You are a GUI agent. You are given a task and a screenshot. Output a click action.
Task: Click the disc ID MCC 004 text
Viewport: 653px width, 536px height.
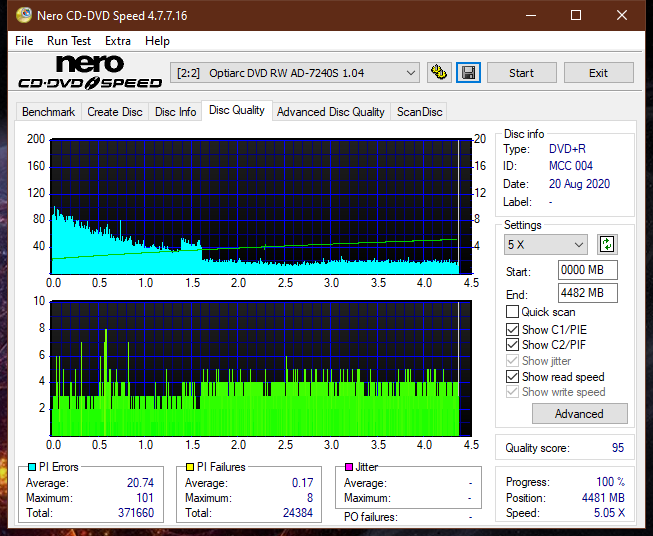click(x=571, y=166)
